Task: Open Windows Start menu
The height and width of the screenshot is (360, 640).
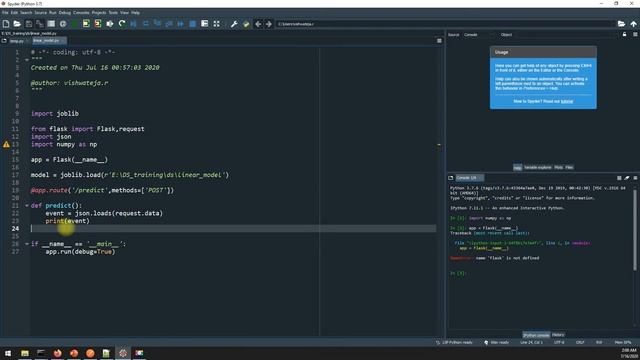Action: (8, 353)
